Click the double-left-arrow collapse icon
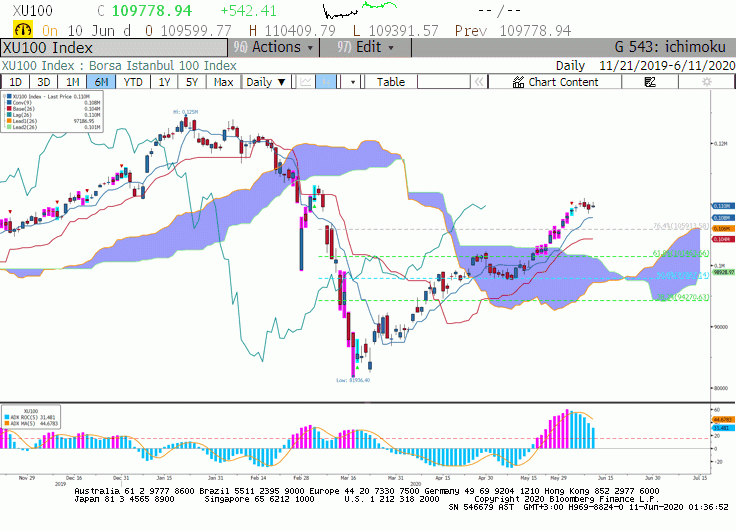The width and height of the screenshot is (736, 530). point(479,82)
